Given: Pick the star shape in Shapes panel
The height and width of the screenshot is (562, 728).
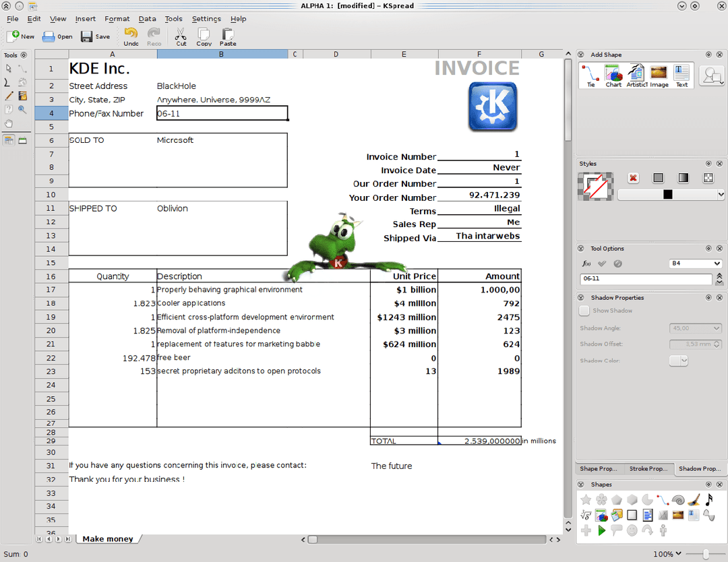Looking at the screenshot, I should pyautogui.click(x=586, y=499).
